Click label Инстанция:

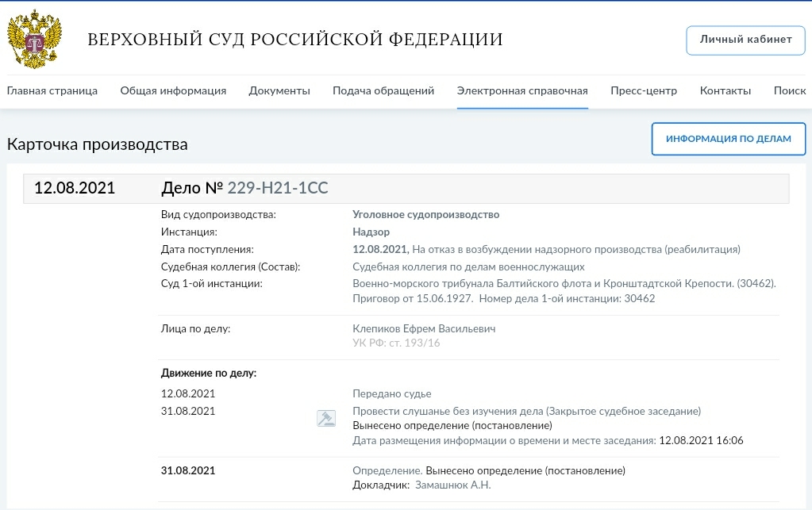point(189,232)
